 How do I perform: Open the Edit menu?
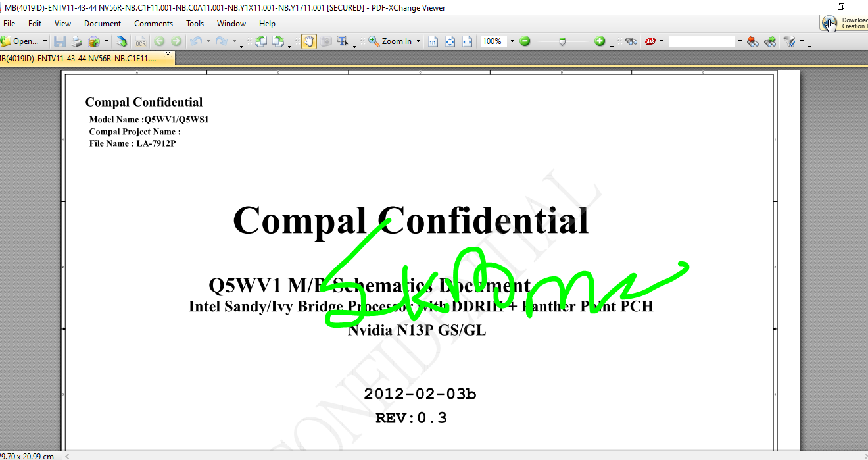click(x=35, y=24)
